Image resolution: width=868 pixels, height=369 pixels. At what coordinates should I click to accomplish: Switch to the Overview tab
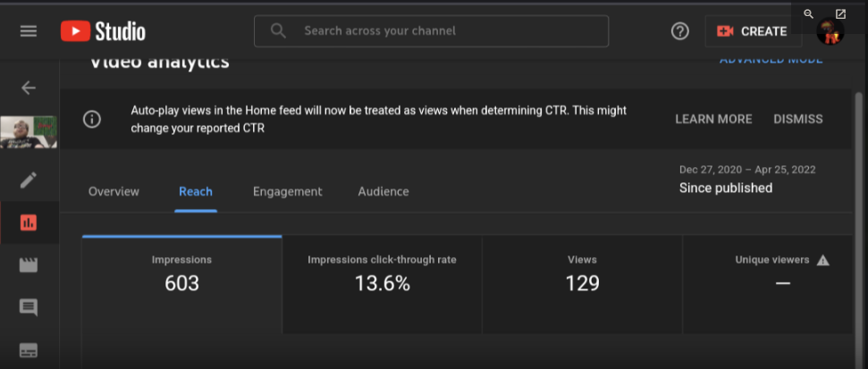click(x=114, y=191)
